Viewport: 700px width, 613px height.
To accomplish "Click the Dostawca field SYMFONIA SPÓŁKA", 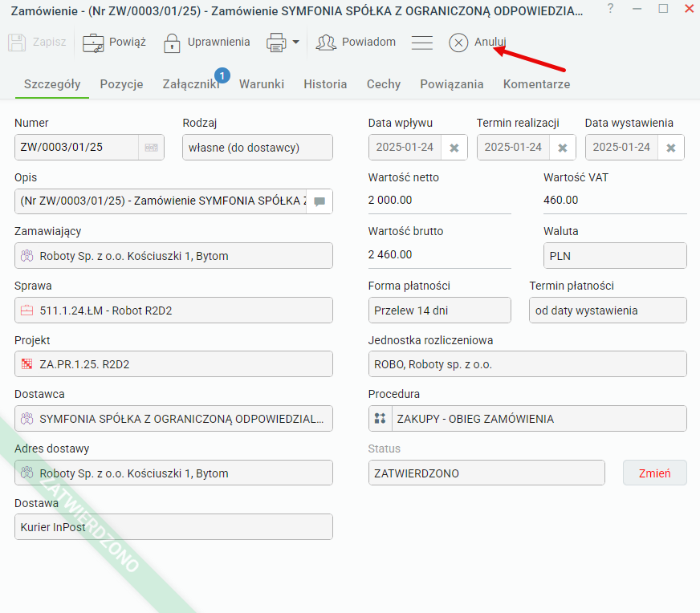I will pyautogui.click(x=173, y=419).
